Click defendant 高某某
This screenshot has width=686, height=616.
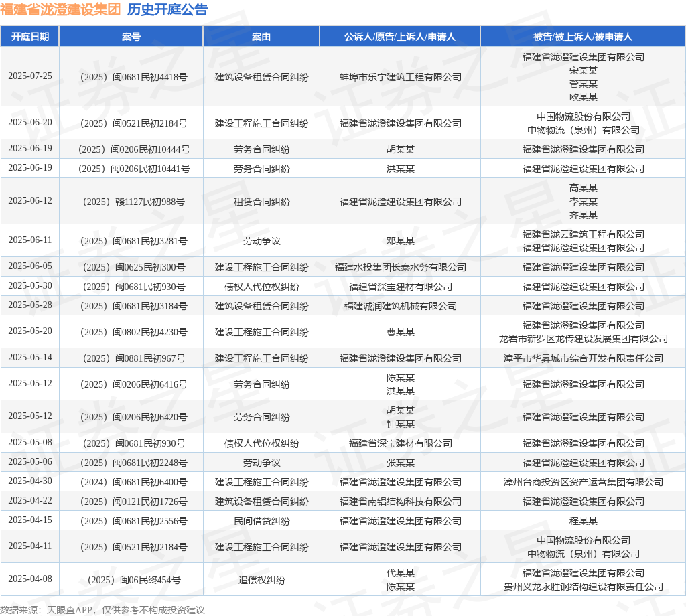tap(584, 188)
